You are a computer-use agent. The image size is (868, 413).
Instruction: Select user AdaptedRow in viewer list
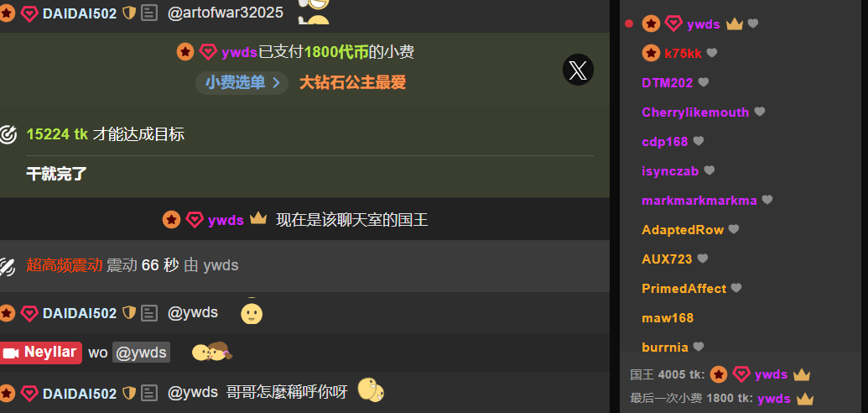point(683,229)
